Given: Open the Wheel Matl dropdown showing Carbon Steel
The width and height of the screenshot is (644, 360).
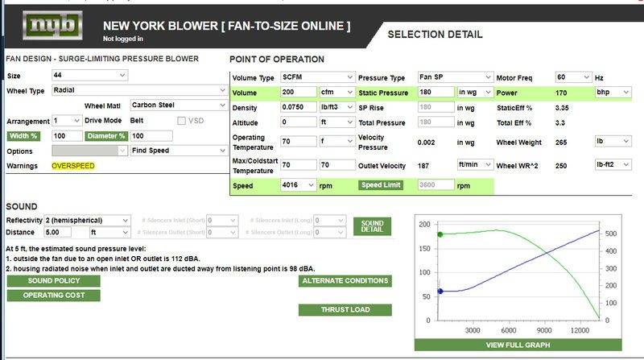Looking at the screenshot, I should tap(179, 106).
